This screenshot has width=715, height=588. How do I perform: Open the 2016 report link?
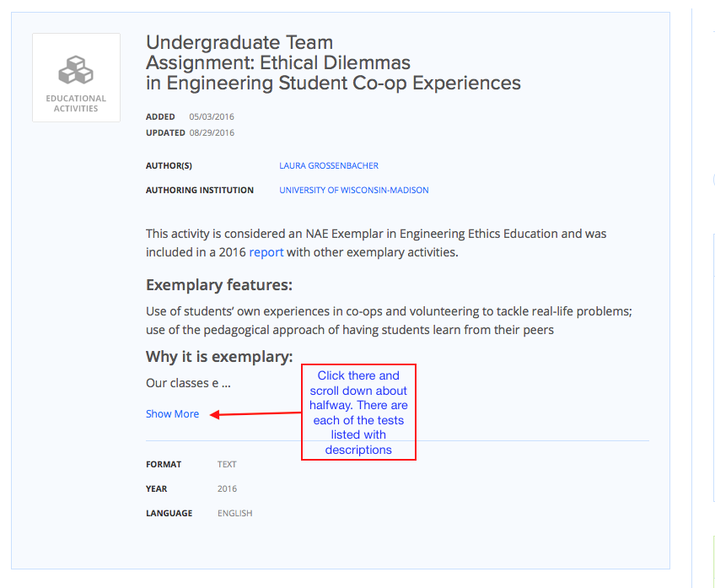pos(266,252)
